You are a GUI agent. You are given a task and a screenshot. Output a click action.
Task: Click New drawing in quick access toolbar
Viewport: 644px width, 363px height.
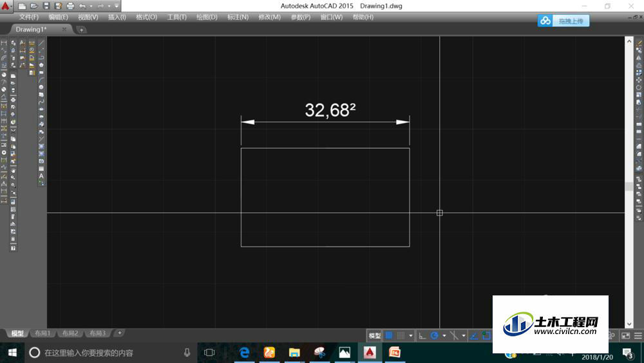click(22, 6)
